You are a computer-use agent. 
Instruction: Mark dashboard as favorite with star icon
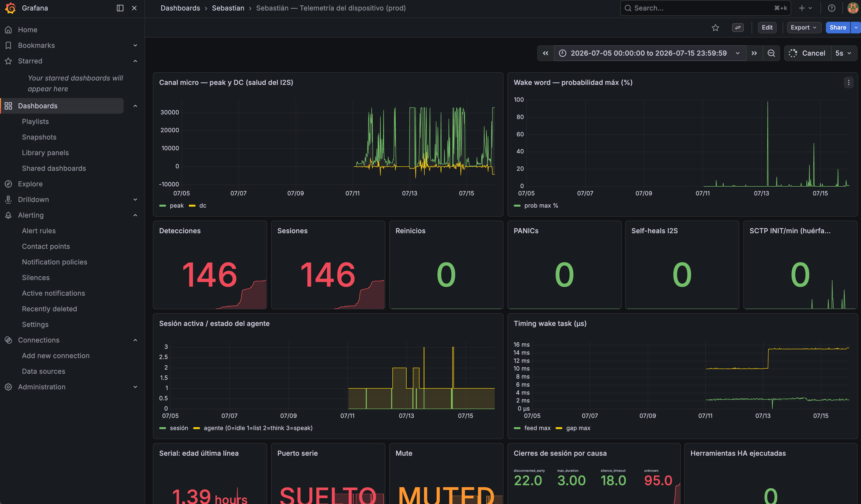[x=715, y=28]
